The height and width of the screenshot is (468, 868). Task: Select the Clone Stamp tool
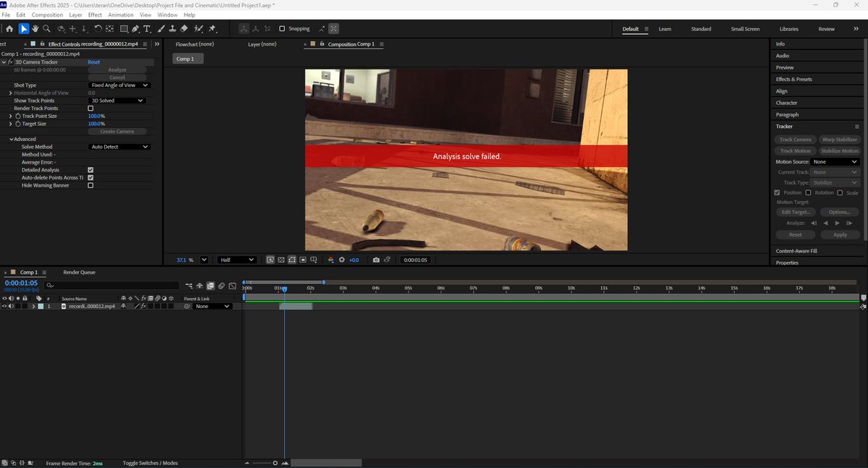(x=172, y=29)
